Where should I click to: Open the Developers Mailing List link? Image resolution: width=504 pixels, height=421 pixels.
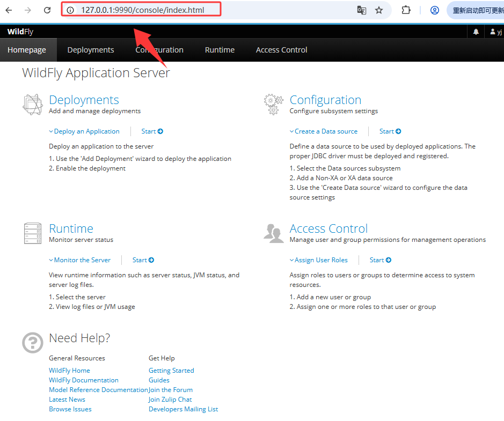pyautogui.click(x=183, y=409)
